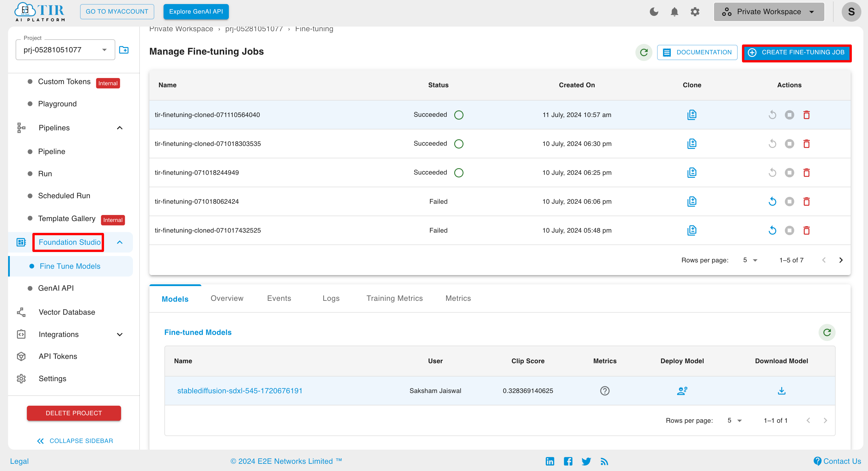The width and height of the screenshot is (868, 471).
Task: Click COLLAPSE SIDEBAR
Action: [75, 441]
